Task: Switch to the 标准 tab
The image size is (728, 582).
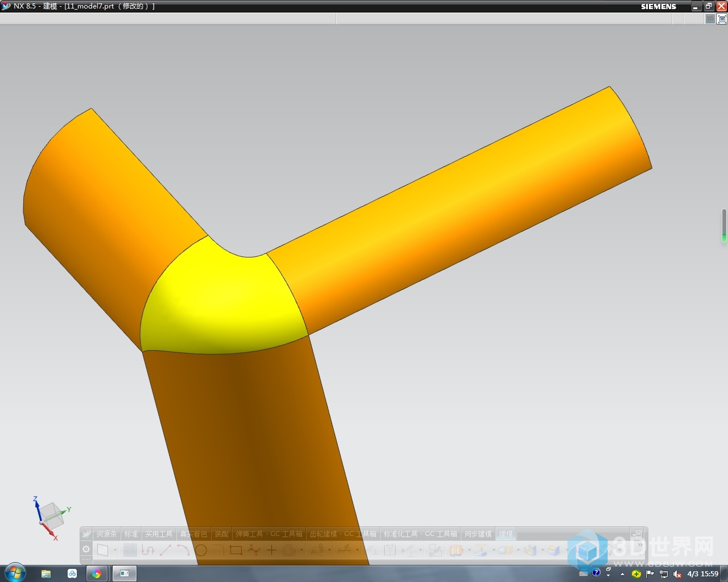Action: click(131, 534)
